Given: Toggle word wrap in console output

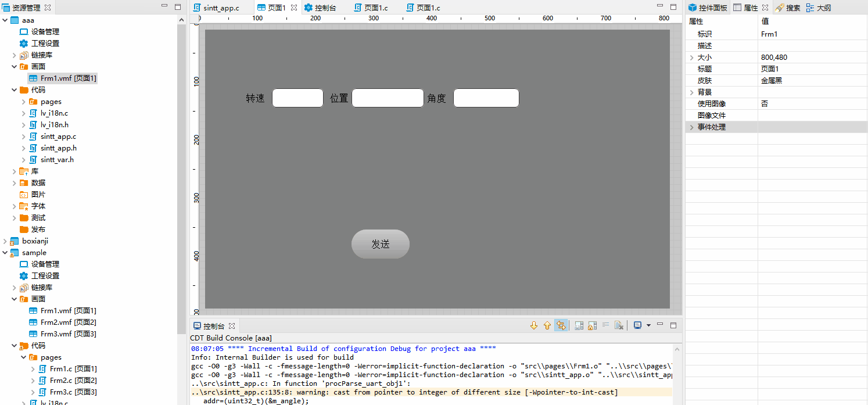Looking at the screenshot, I should pos(606,325).
